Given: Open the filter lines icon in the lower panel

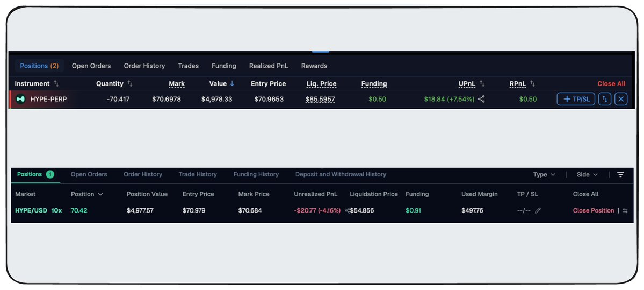Looking at the screenshot, I should tap(620, 175).
